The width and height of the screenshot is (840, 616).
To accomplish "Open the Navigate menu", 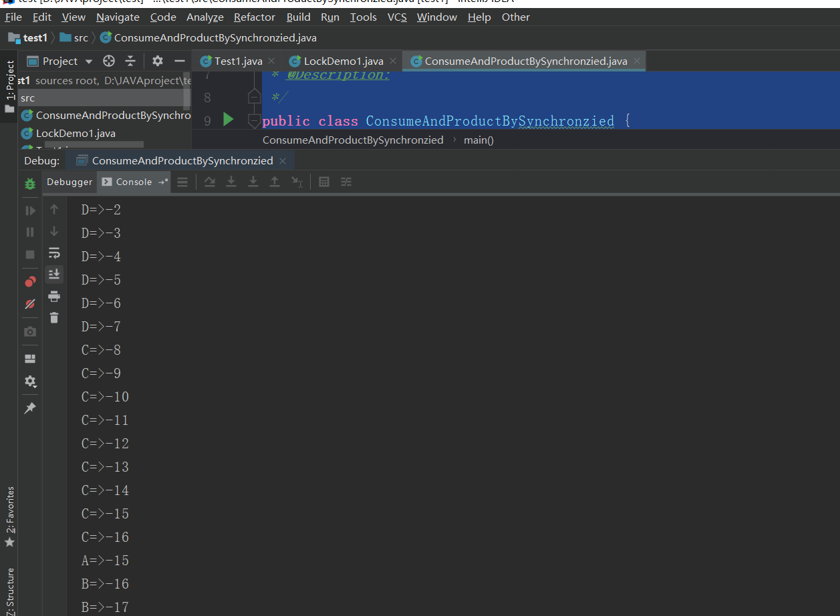I will [x=118, y=17].
